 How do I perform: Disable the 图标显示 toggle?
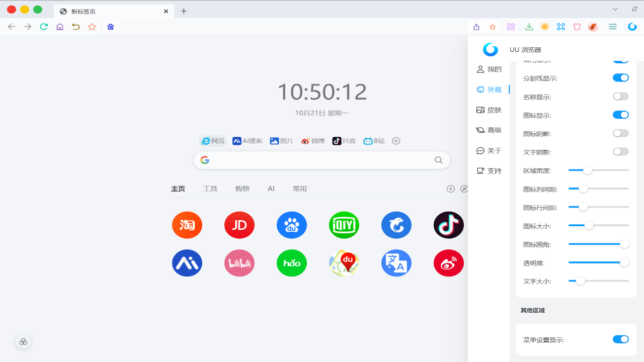tap(620, 115)
